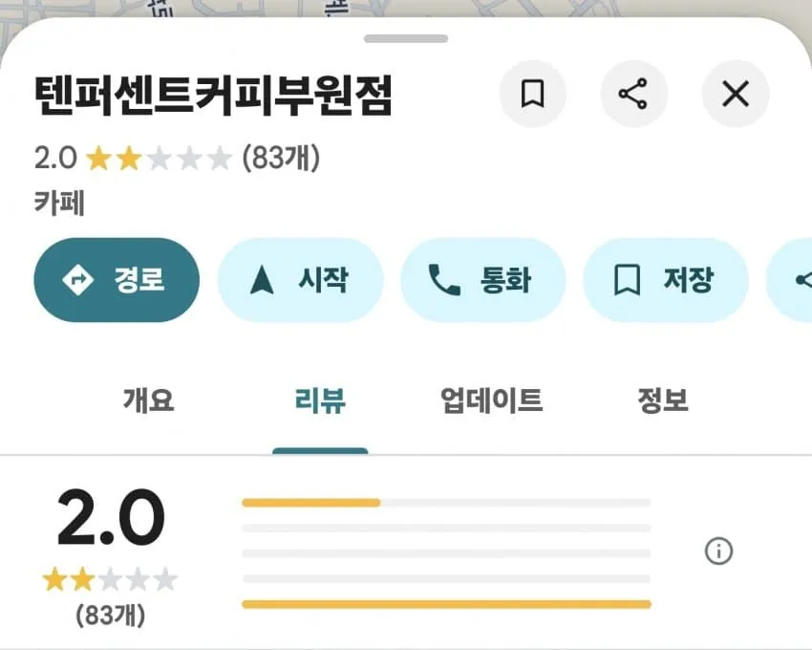Open sharing options via the share icon
This screenshot has width=812, height=650.
pos(634,94)
